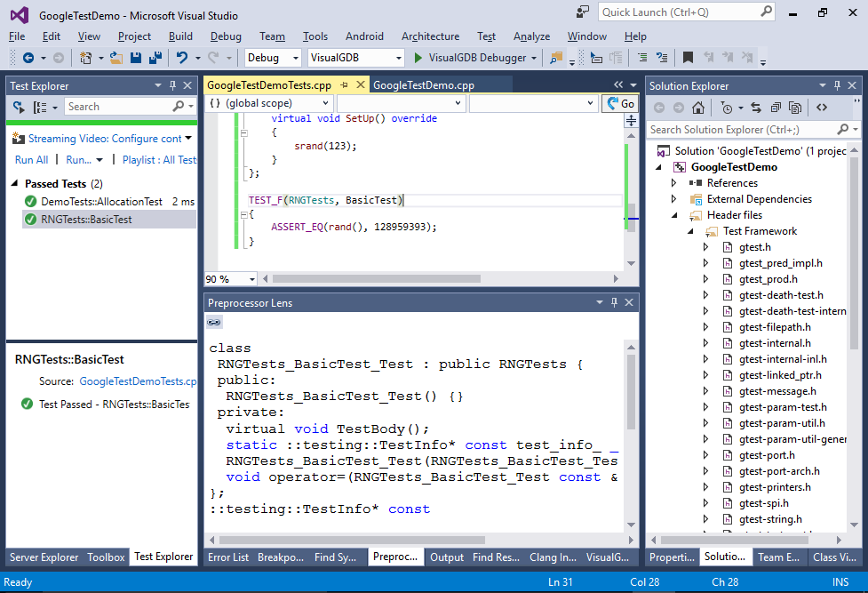868x593 pixels.
Task: Toggle auto-hide pin on Test Explorer panel
Action: point(172,85)
